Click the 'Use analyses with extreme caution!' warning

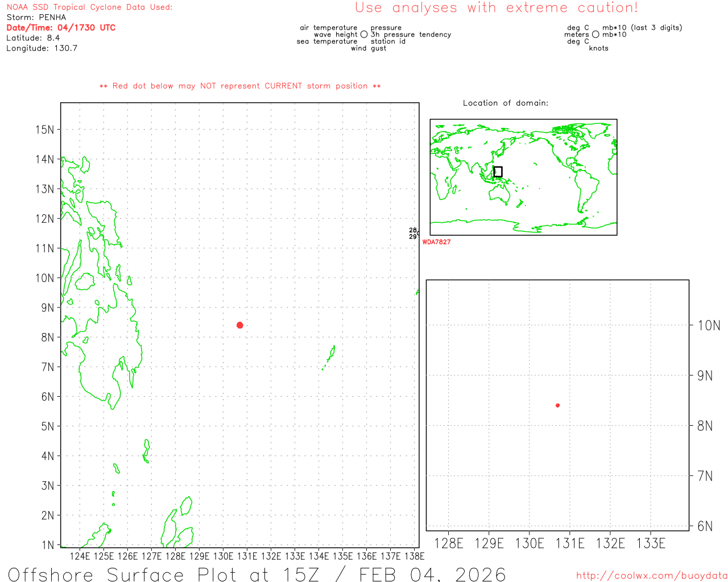pyautogui.click(x=496, y=8)
